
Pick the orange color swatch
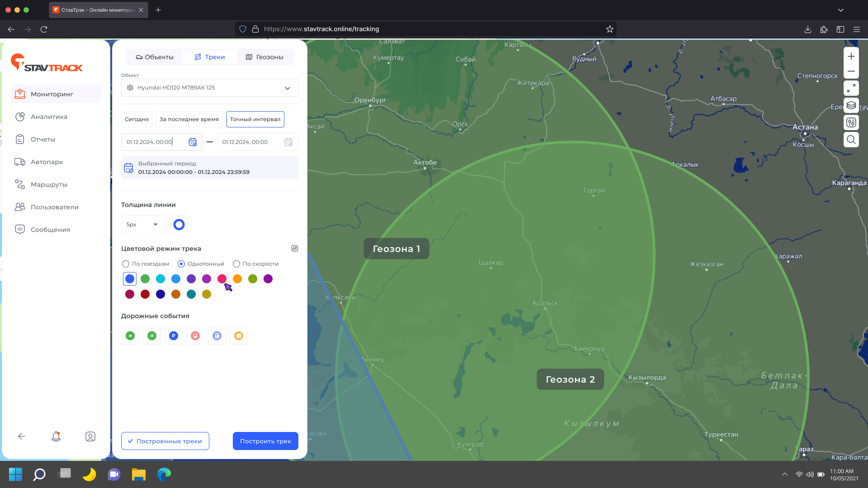(x=237, y=279)
